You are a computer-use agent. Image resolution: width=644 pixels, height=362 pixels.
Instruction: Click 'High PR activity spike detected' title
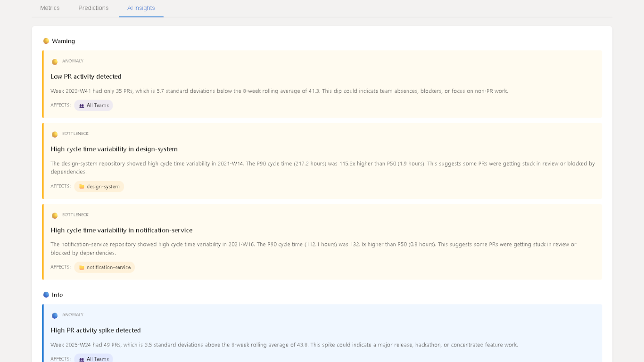pyautogui.click(x=96, y=330)
